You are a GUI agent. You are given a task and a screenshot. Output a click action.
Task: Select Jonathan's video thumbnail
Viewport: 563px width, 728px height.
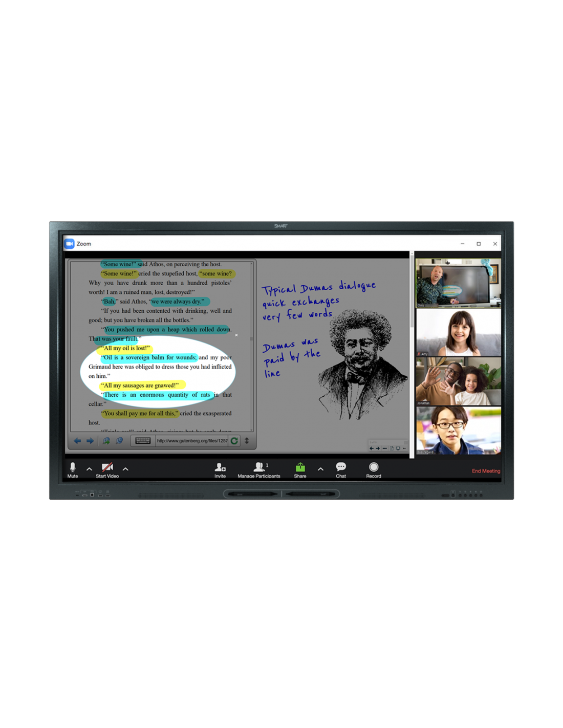coord(458,381)
